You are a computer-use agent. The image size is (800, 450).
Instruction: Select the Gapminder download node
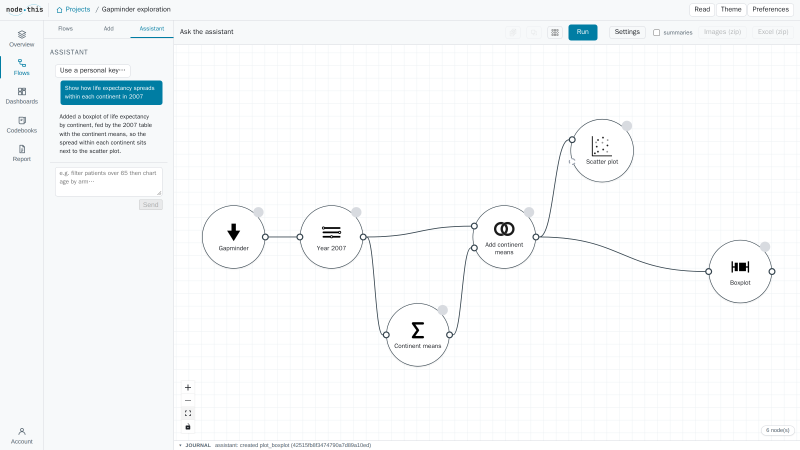(234, 237)
